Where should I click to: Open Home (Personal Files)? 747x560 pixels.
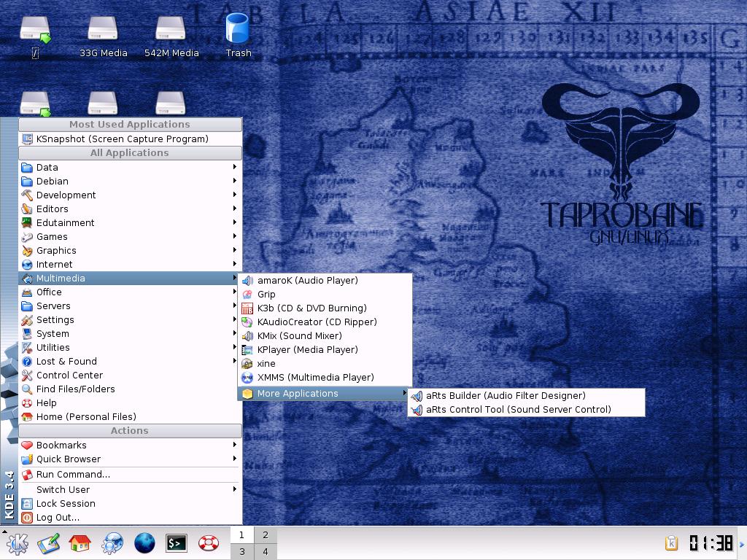pyautogui.click(x=130, y=416)
